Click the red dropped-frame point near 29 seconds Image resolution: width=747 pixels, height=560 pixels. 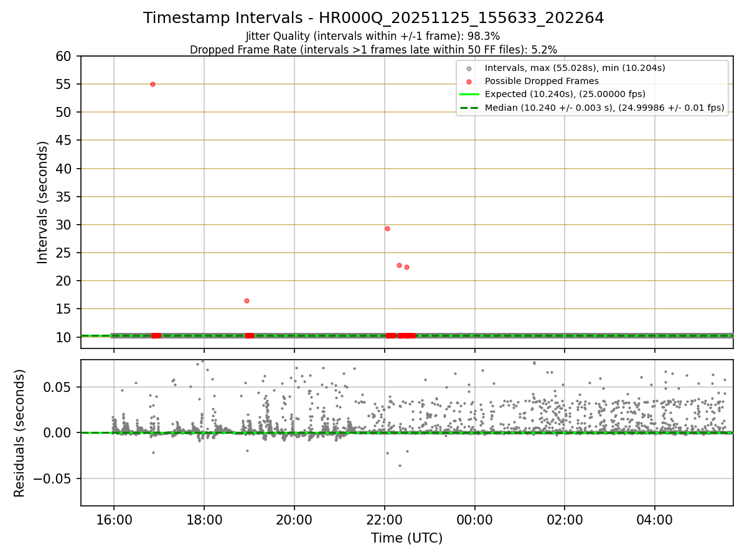[x=387, y=228]
